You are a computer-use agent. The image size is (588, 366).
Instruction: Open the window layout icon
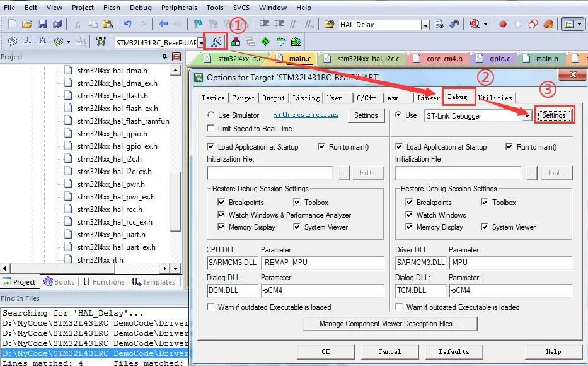[569, 25]
